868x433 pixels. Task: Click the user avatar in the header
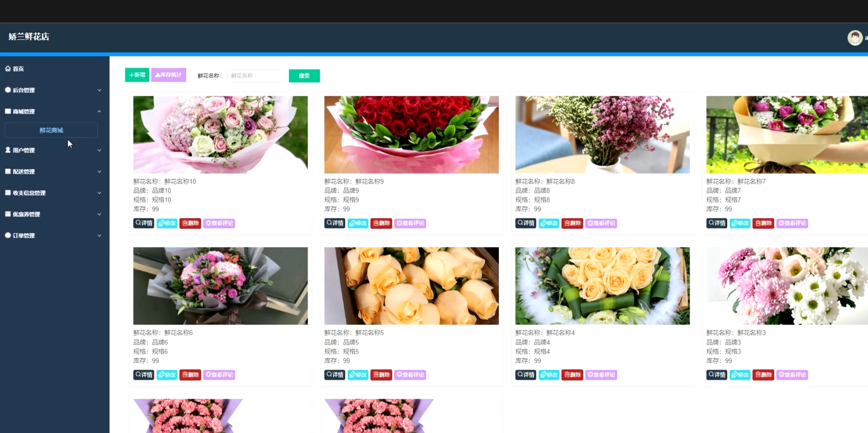(855, 38)
